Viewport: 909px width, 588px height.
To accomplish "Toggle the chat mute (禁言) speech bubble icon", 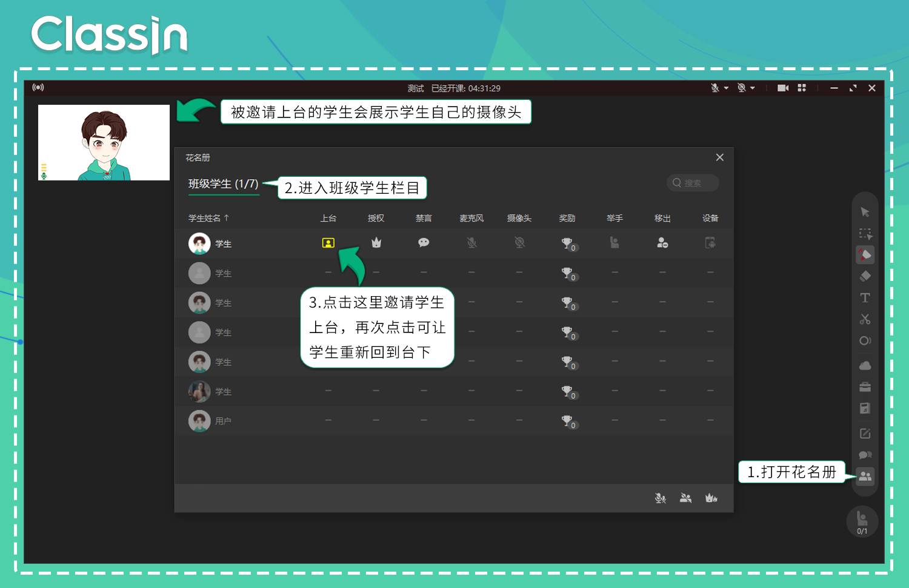I will click(424, 242).
